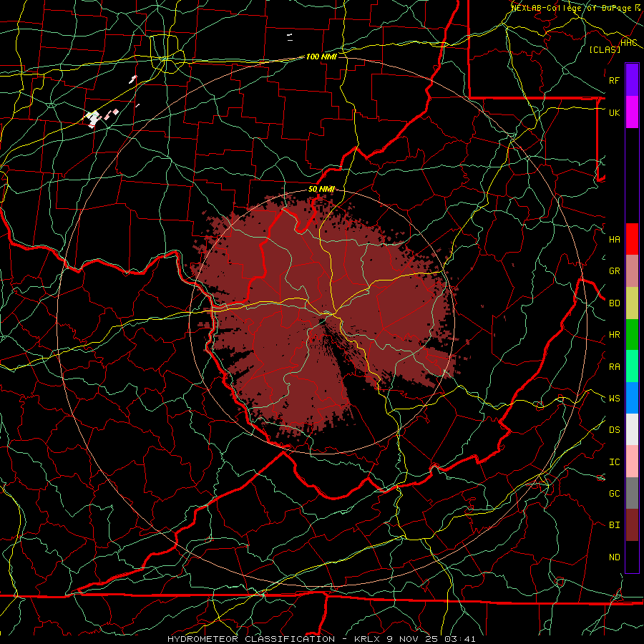Click the UK magenta color swatch
Viewport: 644px width, 644px height.
[x=632, y=112]
